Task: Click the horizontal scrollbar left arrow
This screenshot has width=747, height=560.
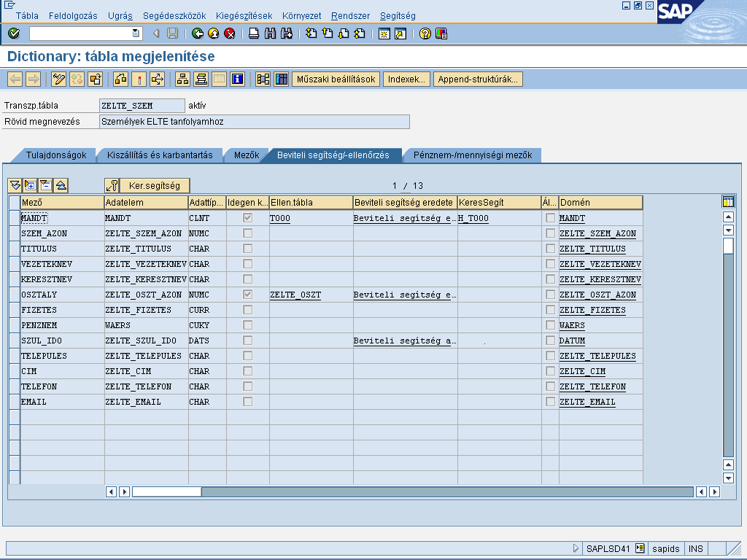Action: pyautogui.click(x=111, y=491)
